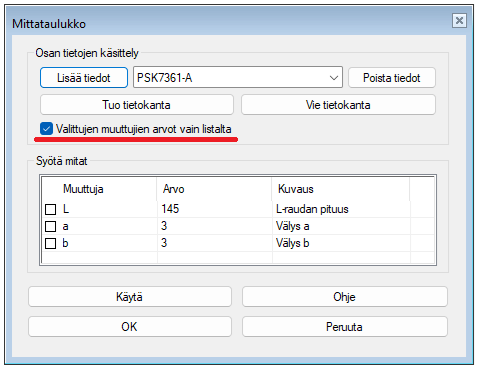
Task: Confirm with the OK button
Action: tap(130, 327)
